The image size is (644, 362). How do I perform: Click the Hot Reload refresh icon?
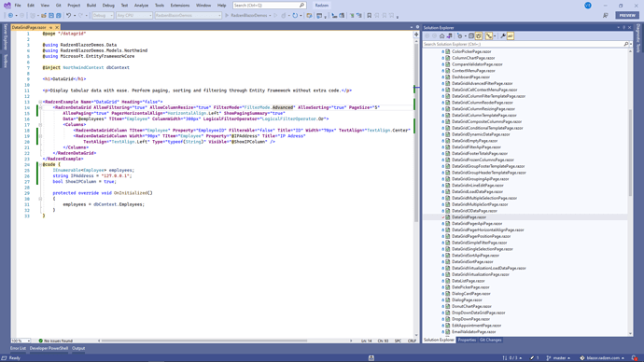[x=295, y=16]
